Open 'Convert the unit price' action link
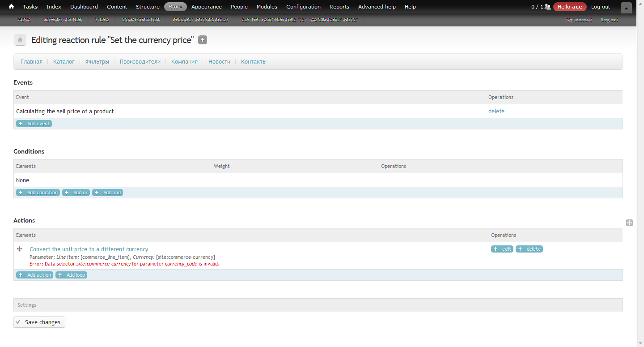644x347 pixels. [x=89, y=249]
